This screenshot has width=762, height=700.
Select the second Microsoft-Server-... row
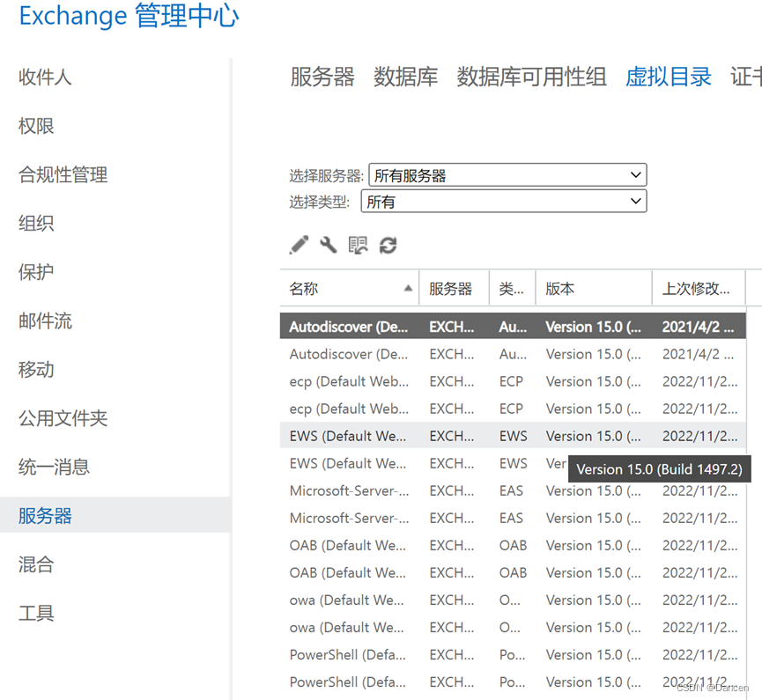click(513, 518)
